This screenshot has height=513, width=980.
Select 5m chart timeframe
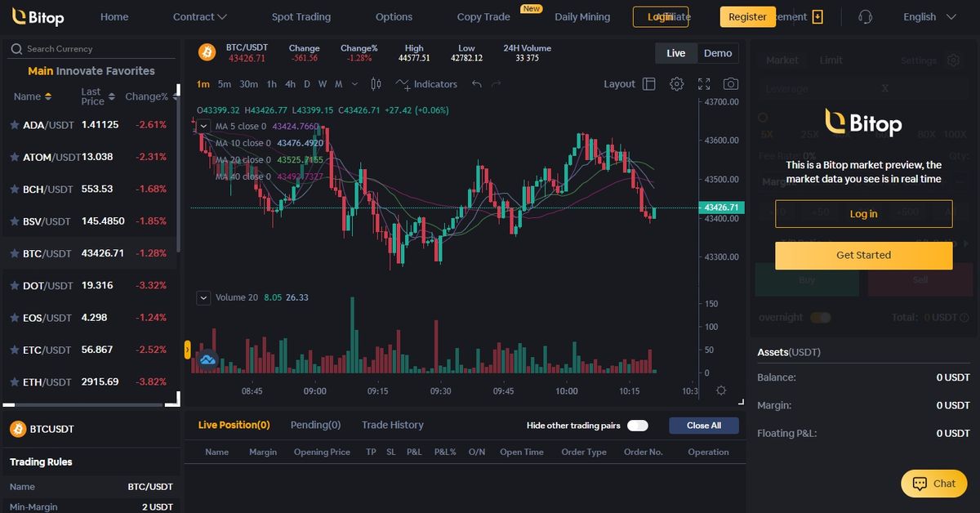click(x=225, y=83)
